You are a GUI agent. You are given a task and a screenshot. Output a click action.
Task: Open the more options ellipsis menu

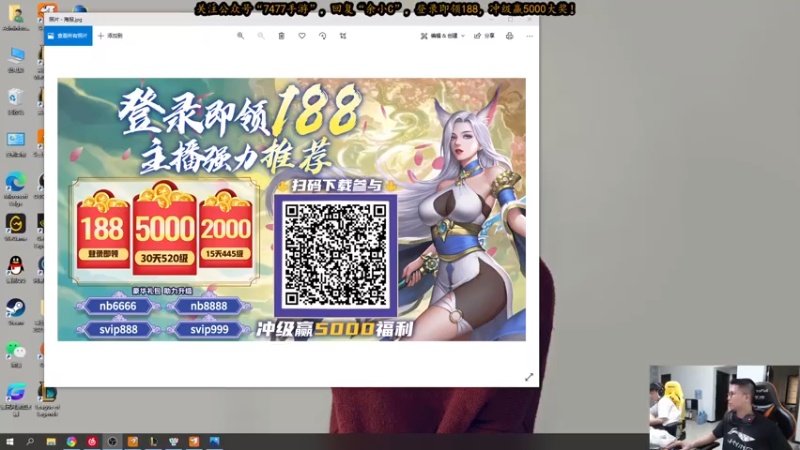[530, 36]
